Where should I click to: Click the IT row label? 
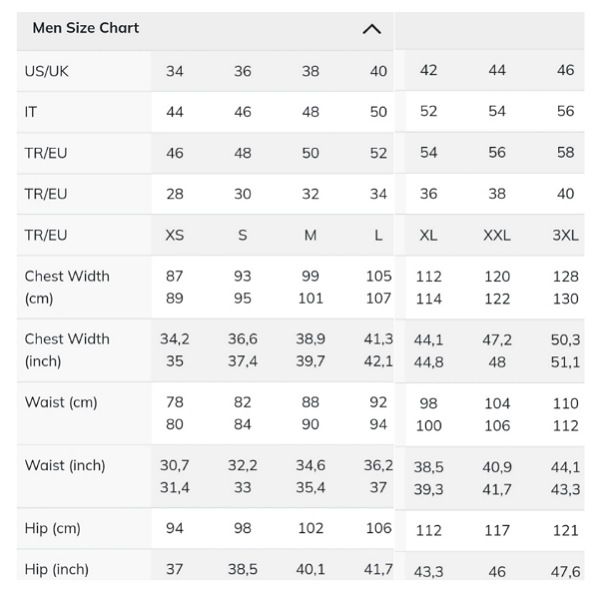(x=31, y=112)
